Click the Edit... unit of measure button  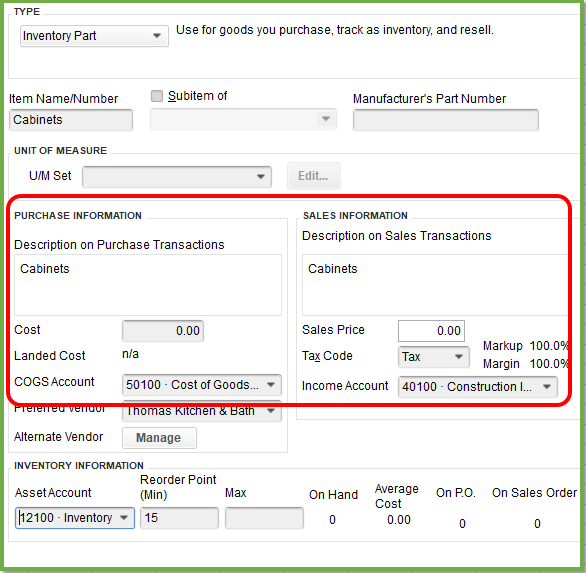314,176
